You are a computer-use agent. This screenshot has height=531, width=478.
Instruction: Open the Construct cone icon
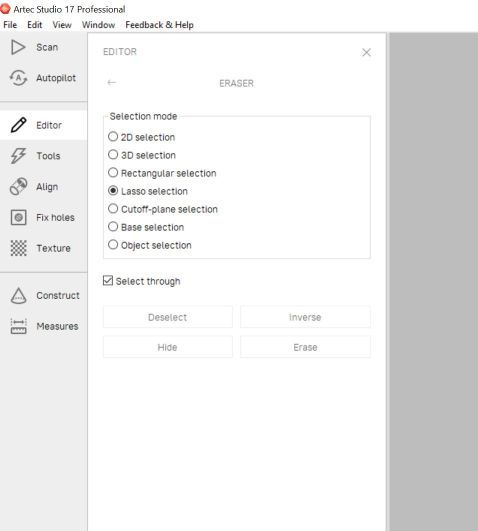click(x=18, y=295)
